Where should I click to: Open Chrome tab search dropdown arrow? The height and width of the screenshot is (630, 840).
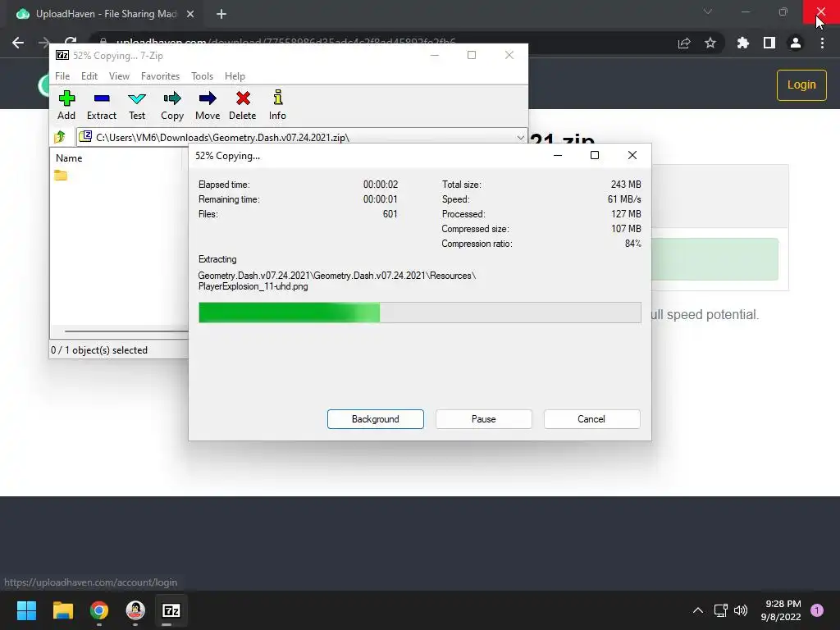pos(708,11)
